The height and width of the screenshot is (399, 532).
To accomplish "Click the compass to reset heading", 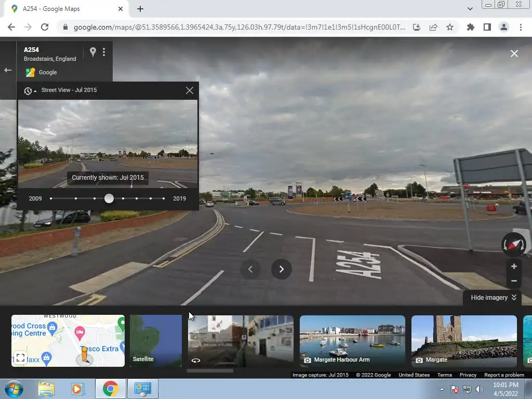I will (x=514, y=245).
